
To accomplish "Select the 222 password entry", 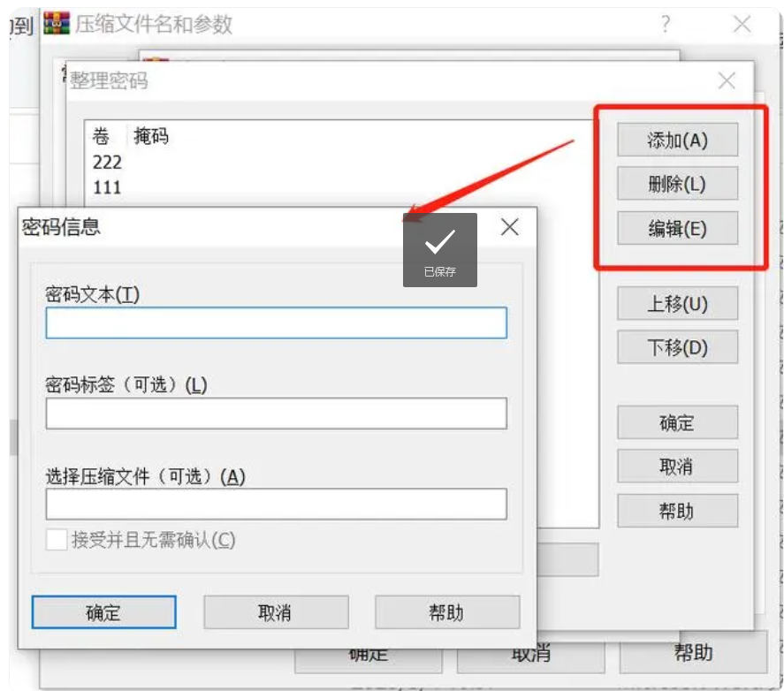I will [107, 162].
